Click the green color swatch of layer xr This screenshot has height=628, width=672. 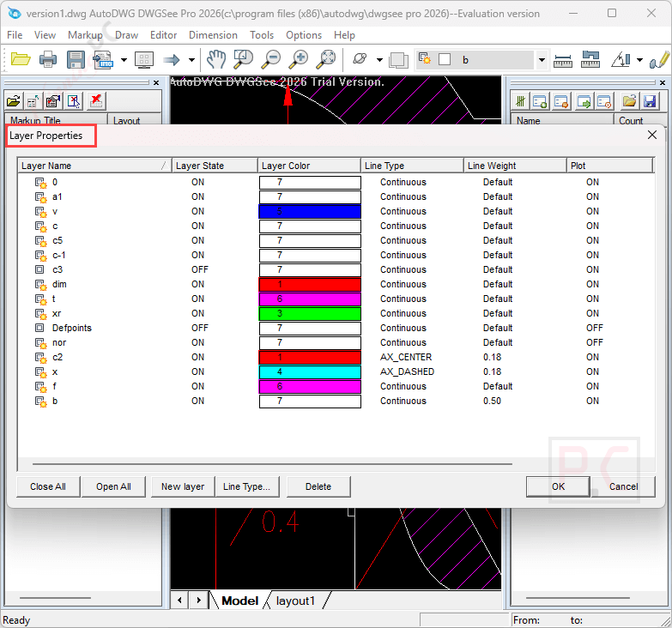[310, 314]
